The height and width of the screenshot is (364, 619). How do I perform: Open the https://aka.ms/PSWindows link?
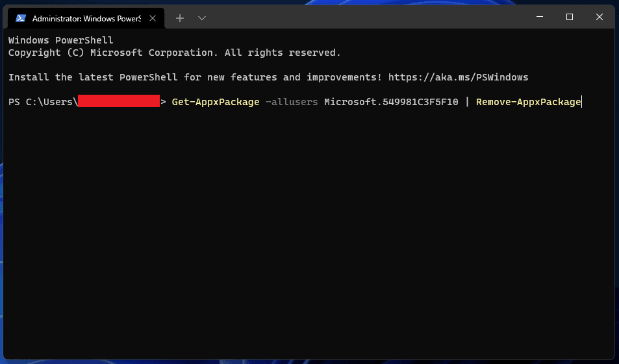[x=458, y=77]
